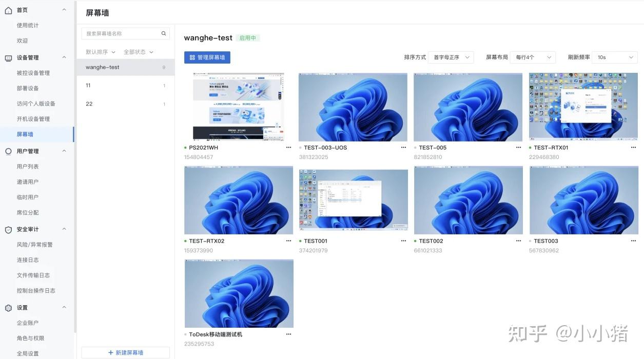Open more options for PS2021WH

pos(289,148)
